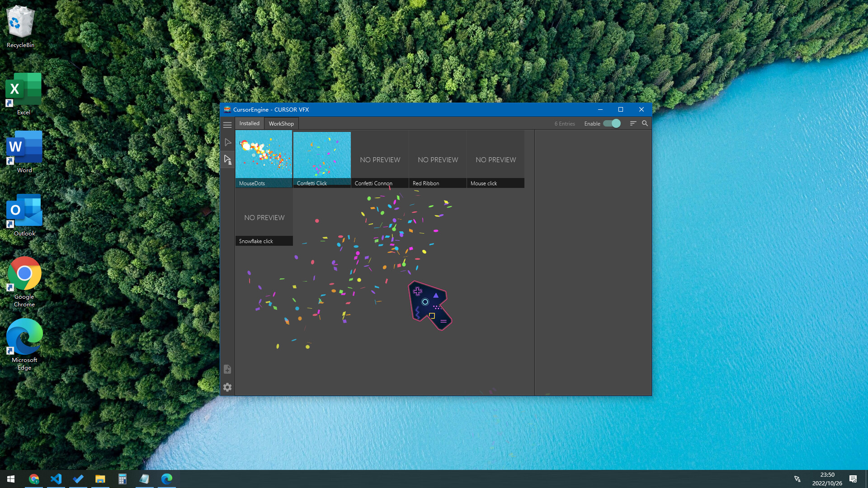
Task: Open the settings gear in the sidebar
Action: pos(227,387)
